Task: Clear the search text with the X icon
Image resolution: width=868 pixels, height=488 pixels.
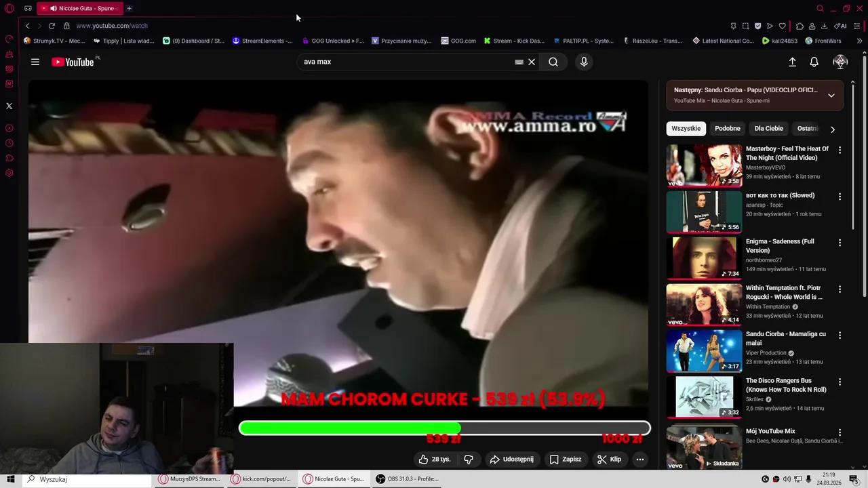Action: coord(532,62)
